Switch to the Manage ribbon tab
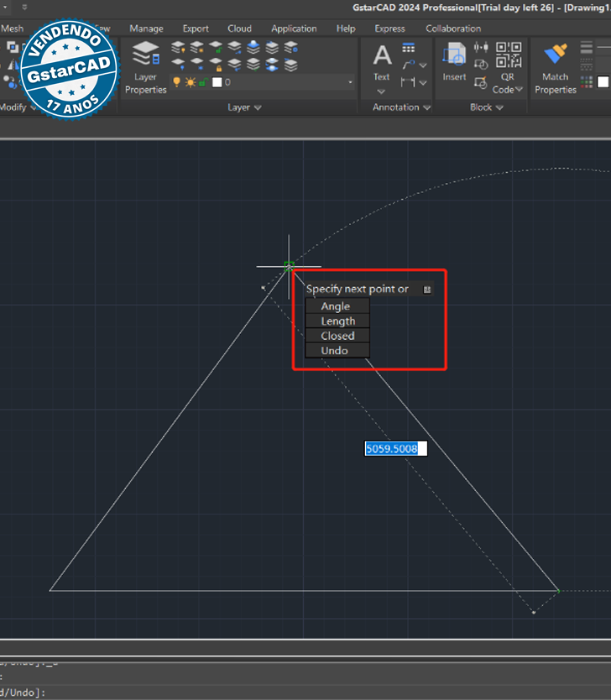The image size is (611, 700). click(146, 29)
